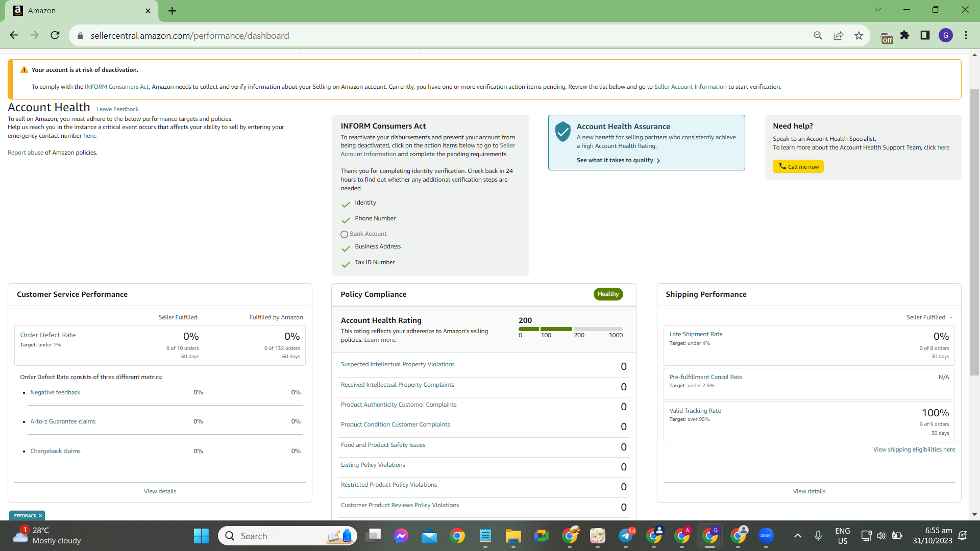This screenshot has height=551, width=980.
Task: View site information via the lock icon
Action: (x=80, y=36)
